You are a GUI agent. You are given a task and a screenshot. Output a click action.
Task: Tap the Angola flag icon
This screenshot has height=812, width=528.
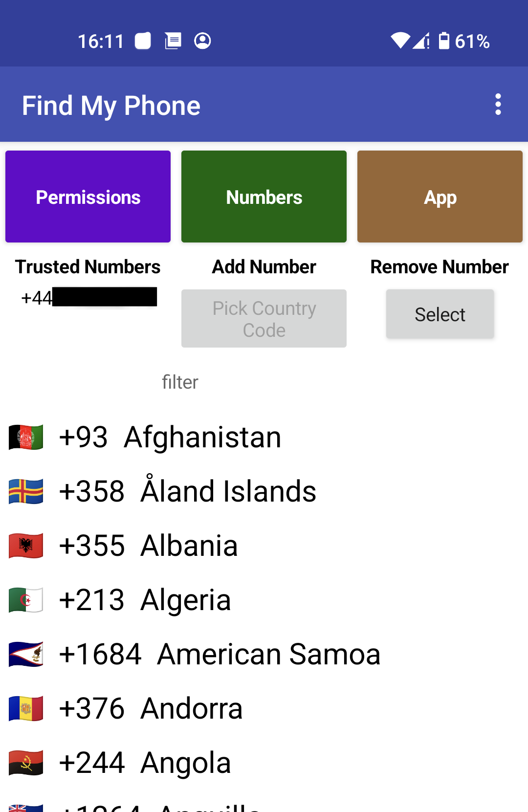(26, 763)
